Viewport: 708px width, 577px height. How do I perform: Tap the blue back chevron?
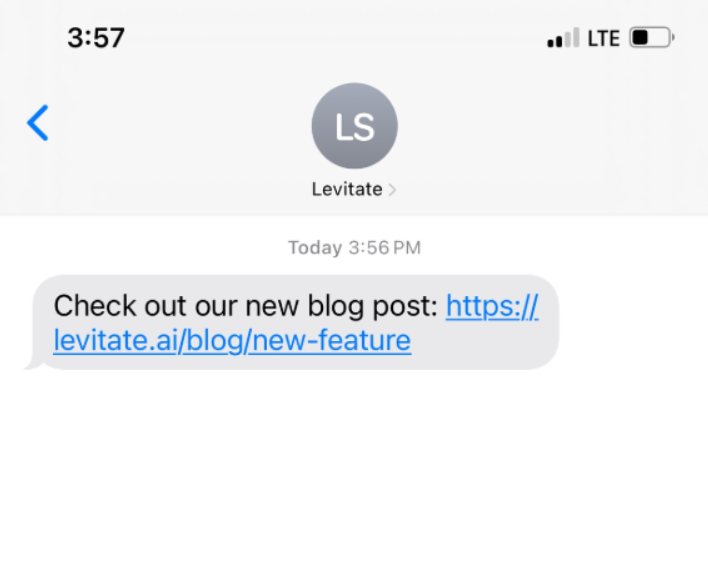pos(37,123)
